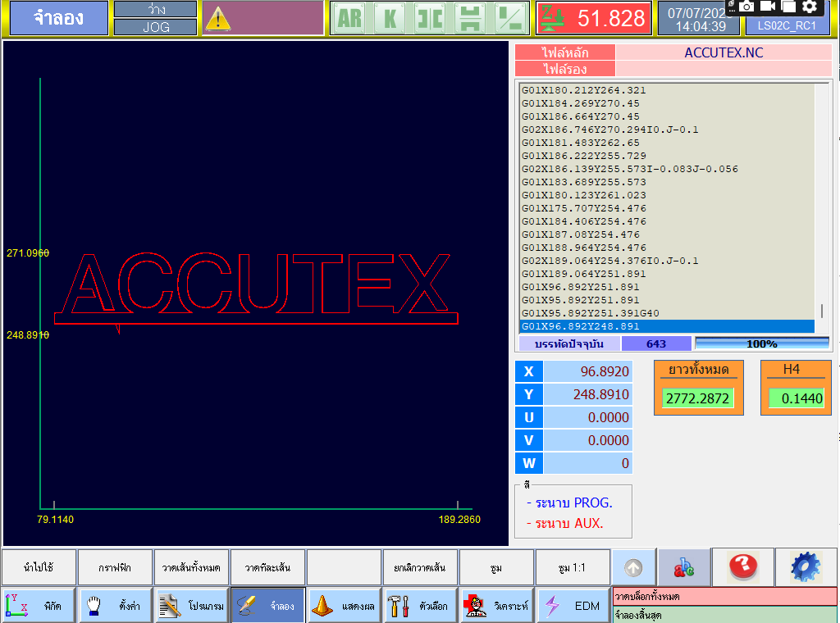Toggle the AR indicator button

tap(349, 19)
